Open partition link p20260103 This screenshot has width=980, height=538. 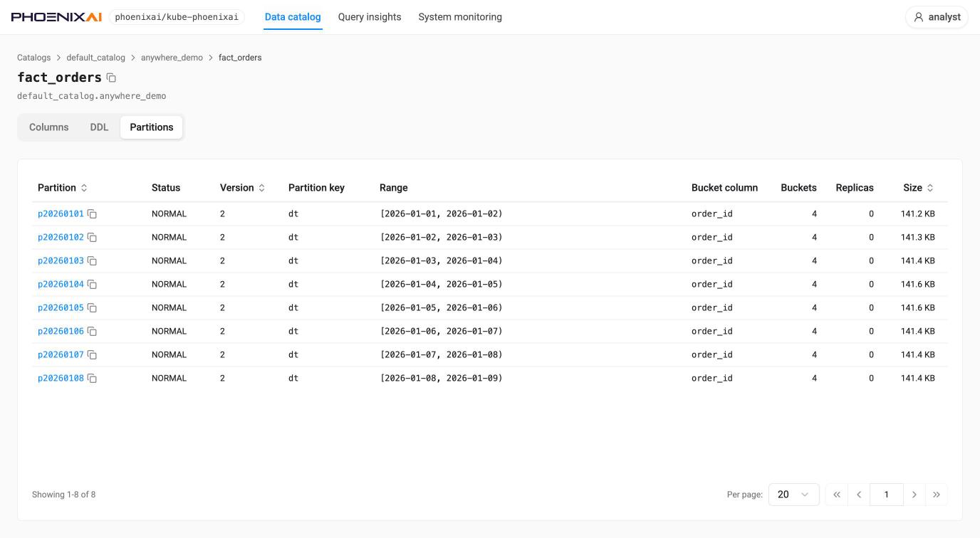(61, 261)
